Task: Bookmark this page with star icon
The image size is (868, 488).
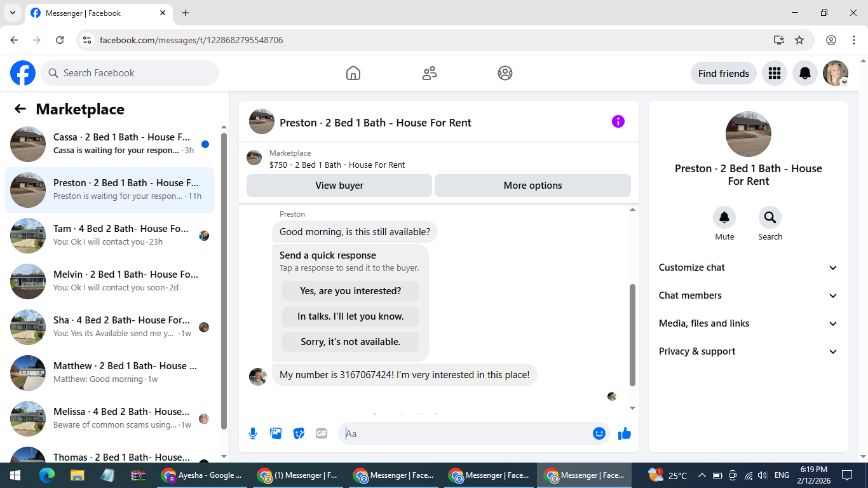Action: [799, 40]
